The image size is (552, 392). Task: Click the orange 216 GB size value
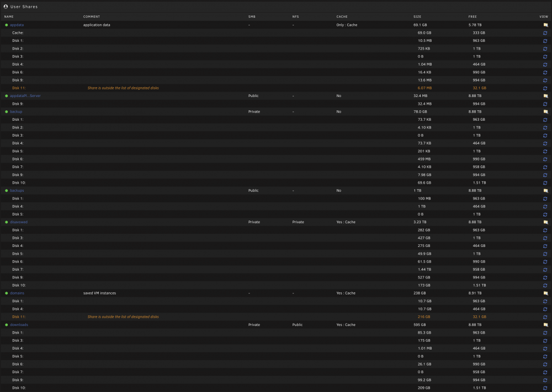pyautogui.click(x=424, y=317)
